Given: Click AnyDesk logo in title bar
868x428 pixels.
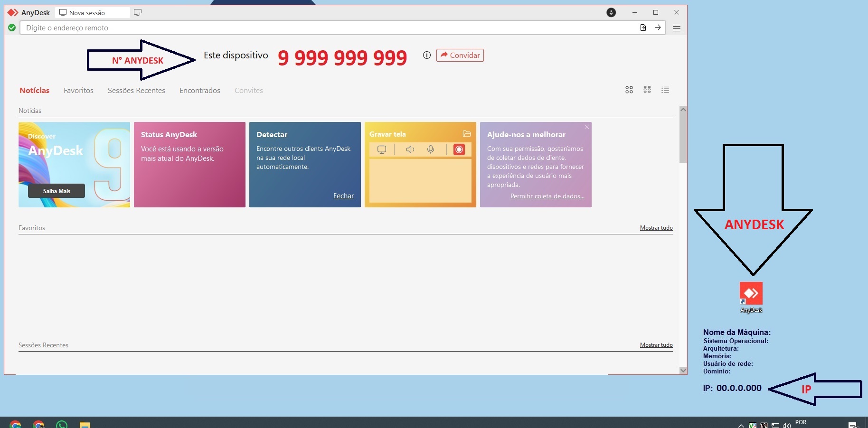Looking at the screenshot, I should click(x=13, y=12).
